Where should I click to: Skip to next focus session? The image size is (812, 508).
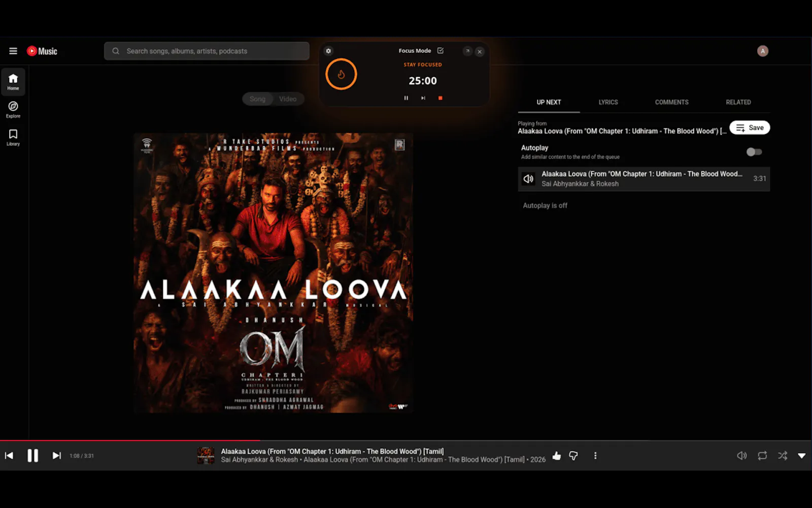click(423, 98)
